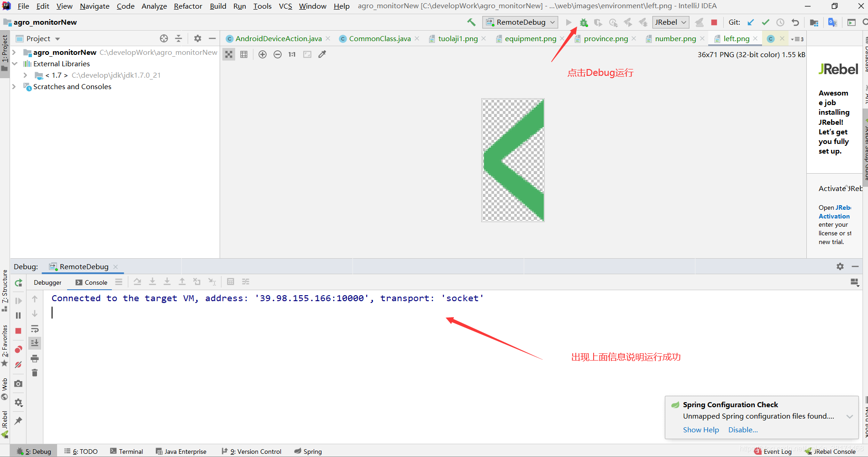The width and height of the screenshot is (868, 457).
Task: Click Pause program icon in debug sidebar
Action: coord(18,315)
